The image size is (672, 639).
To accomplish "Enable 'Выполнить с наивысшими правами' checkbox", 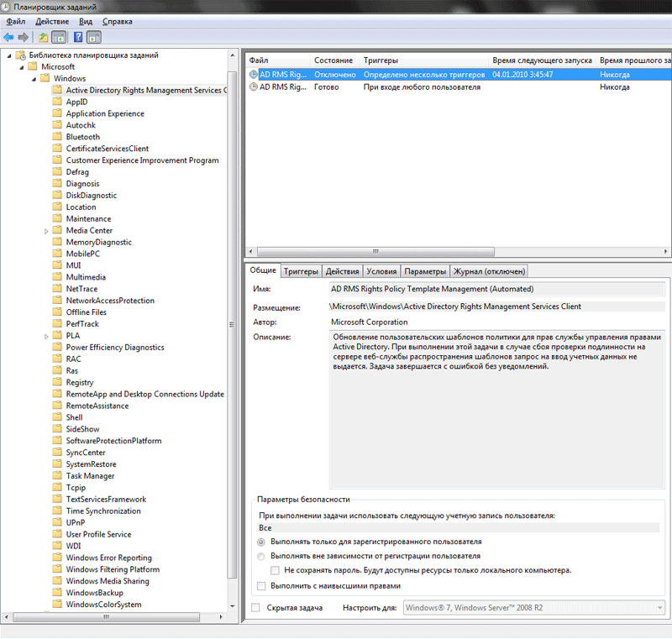I will click(x=261, y=585).
